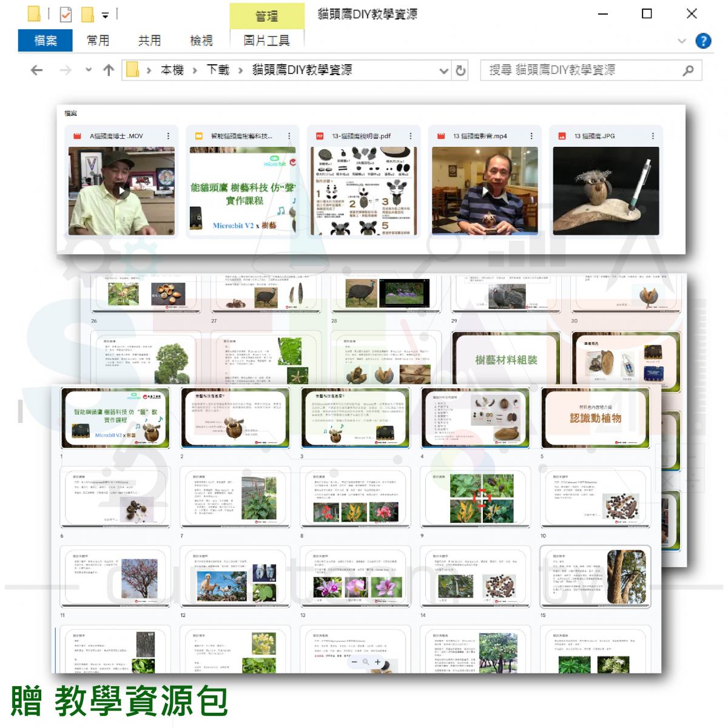The image size is (728, 728).
Task: Play the 13 貓頭鷹影音.mp4 video preview
Action: click(485, 191)
